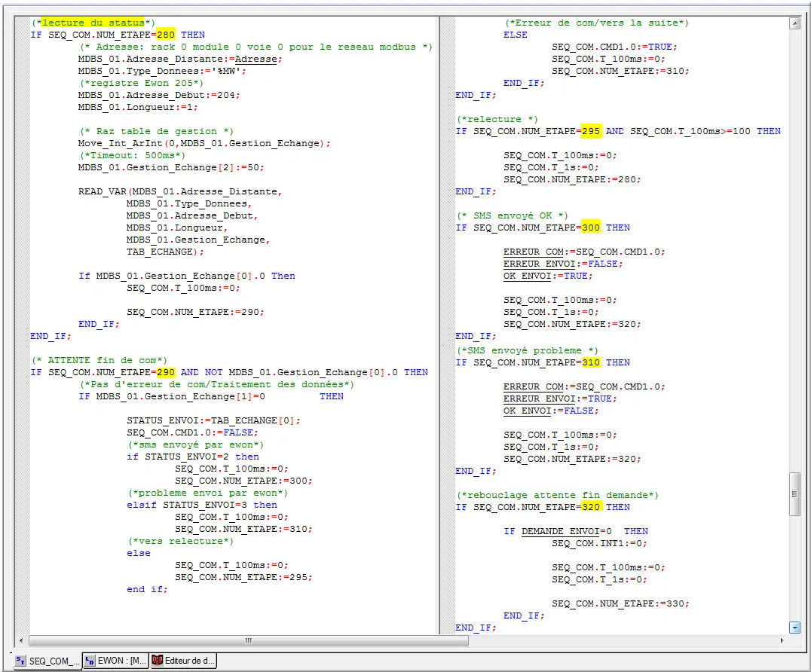Click the comment "Erreur de com/vers la suite"

click(597, 23)
